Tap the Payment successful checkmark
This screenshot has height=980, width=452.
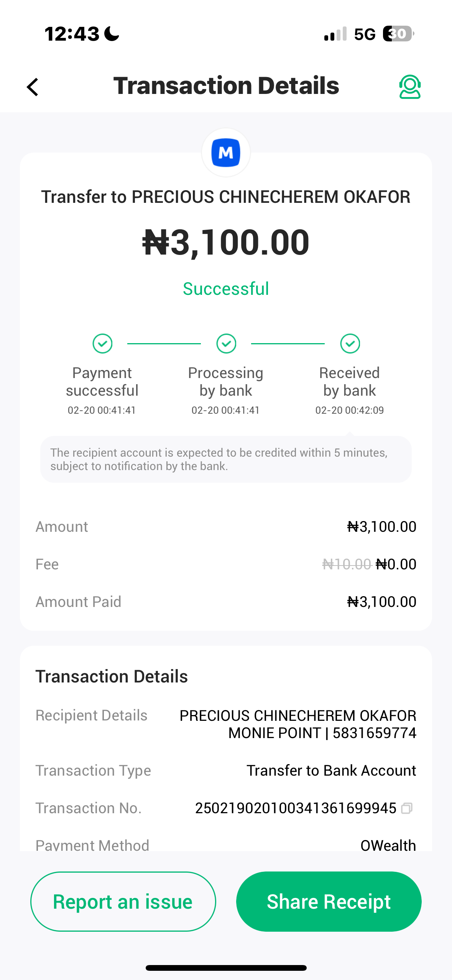[x=102, y=343]
